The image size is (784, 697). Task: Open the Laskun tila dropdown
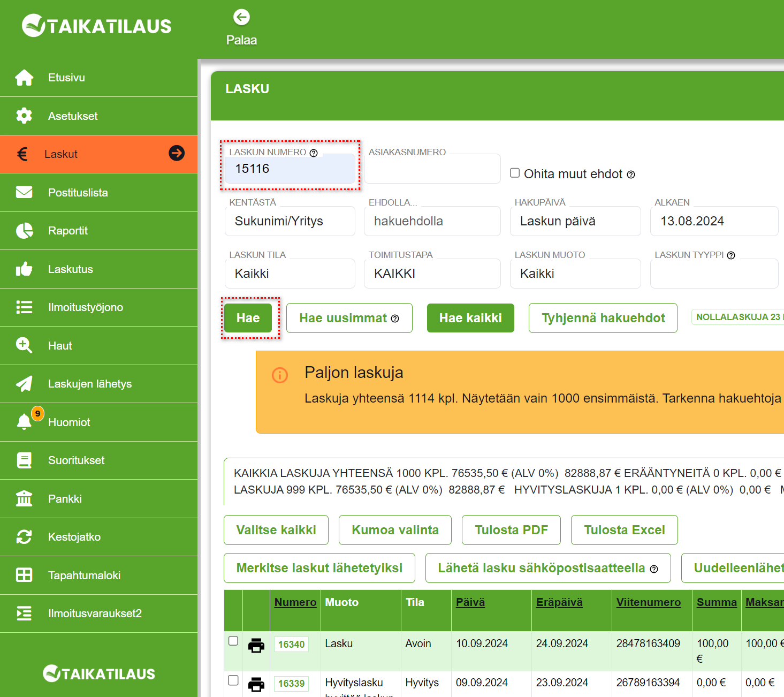point(290,274)
